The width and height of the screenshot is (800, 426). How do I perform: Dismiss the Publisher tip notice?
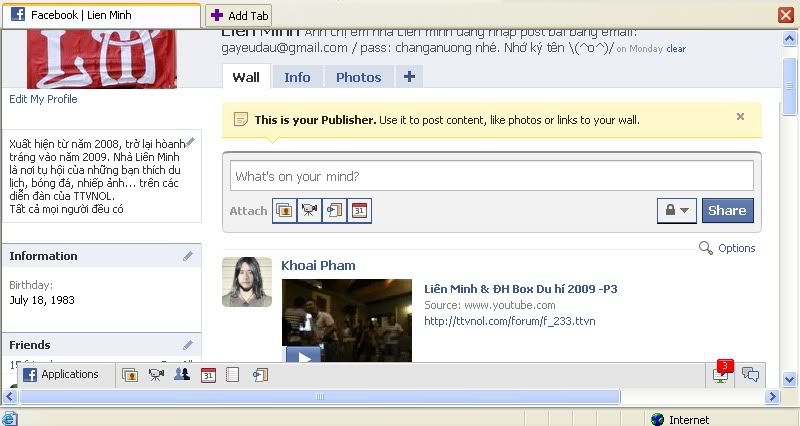[x=740, y=117]
